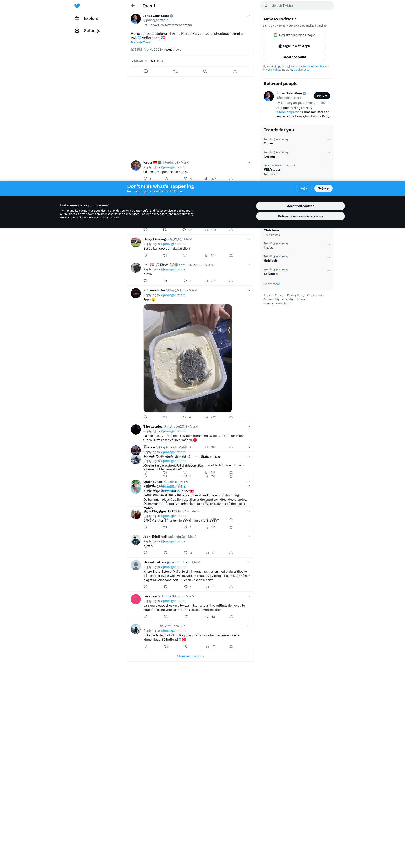
Task: Accept all cookies
Action: click(300, 206)
